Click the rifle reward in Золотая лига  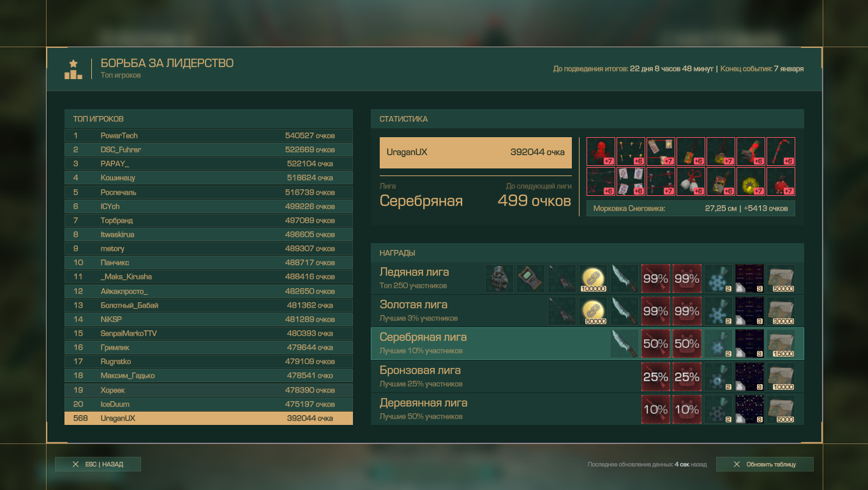pyautogui.click(x=562, y=311)
